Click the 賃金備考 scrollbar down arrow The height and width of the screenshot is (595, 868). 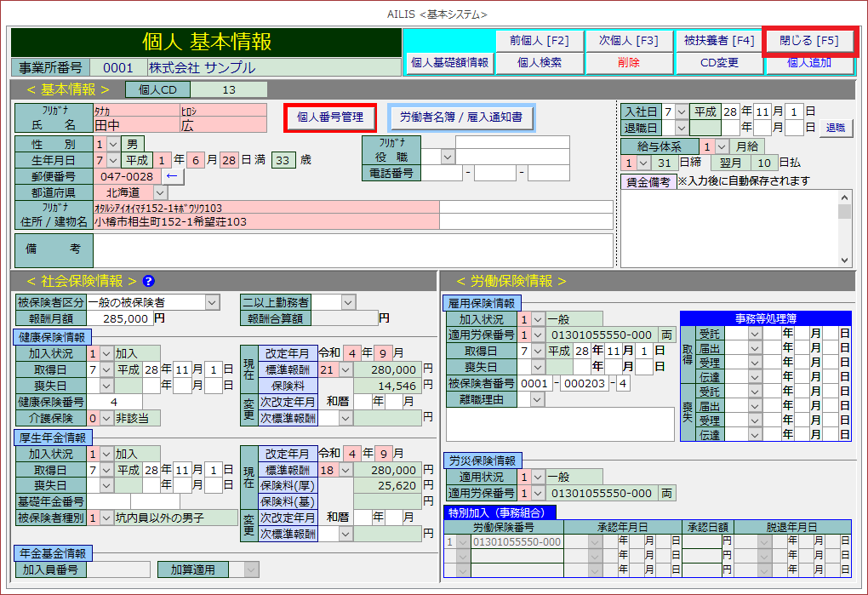[x=844, y=260]
